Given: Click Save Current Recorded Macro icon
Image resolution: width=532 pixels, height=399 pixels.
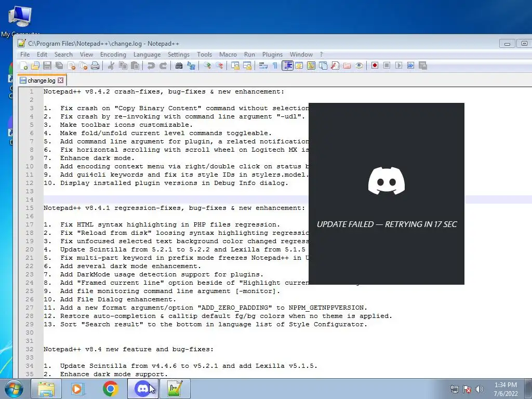Looking at the screenshot, I should coord(423,65).
